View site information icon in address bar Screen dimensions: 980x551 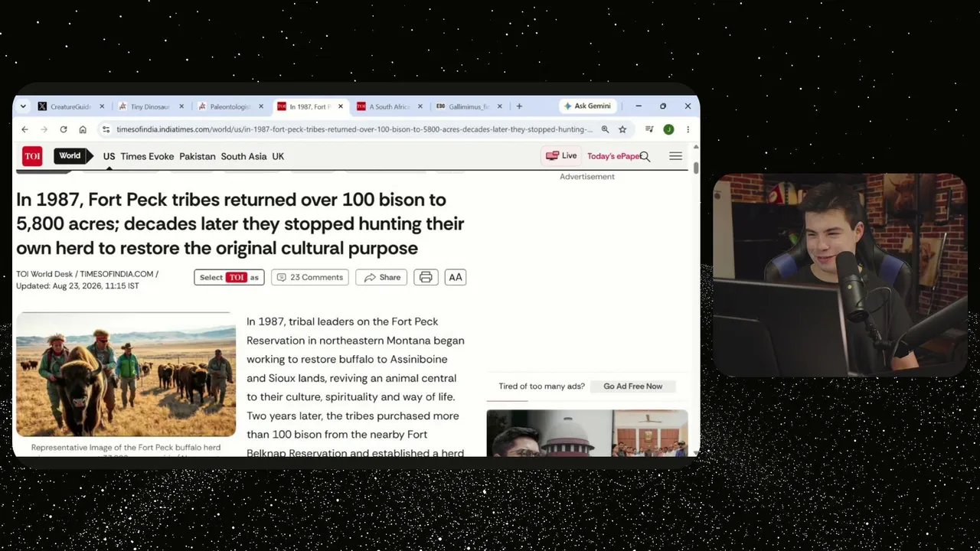pyautogui.click(x=106, y=129)
